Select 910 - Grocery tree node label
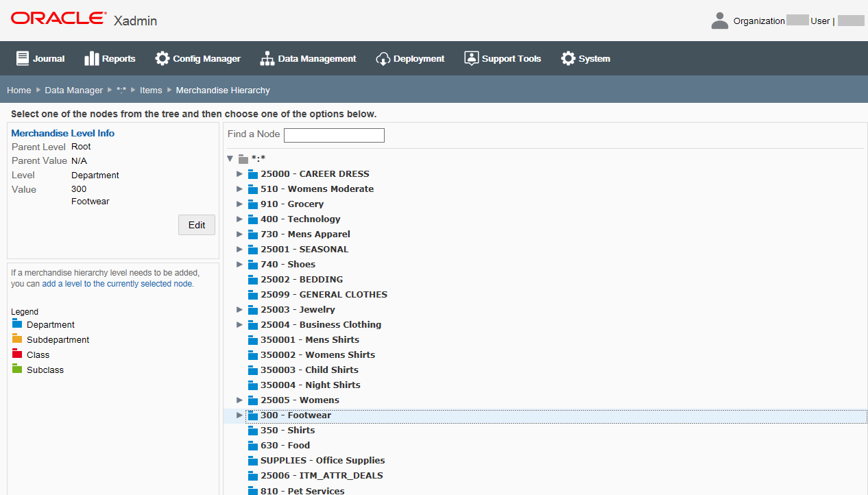Screen dimensions: 868x495 [292, 204]
